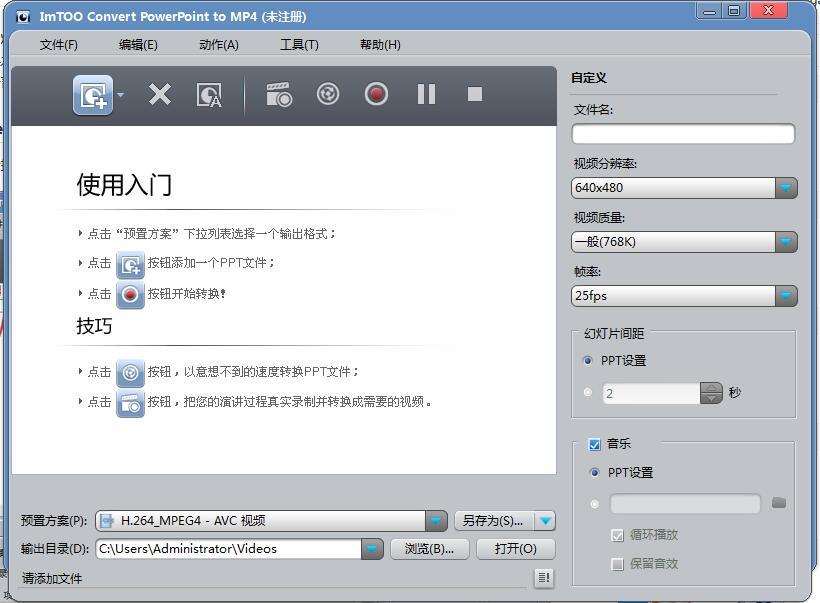Open the 编辑(E) menu
Image resolution: width=820 pixels, height=603 pixels.
point(138,45)
